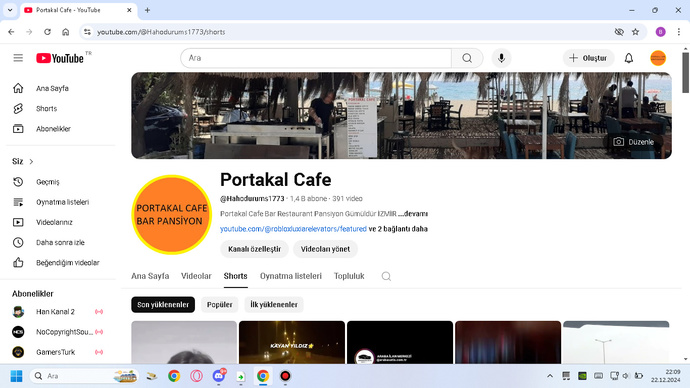This screenshot has width=690, height=388.
Task: Click the Windows taskbar search box
Action: (84, 376)
